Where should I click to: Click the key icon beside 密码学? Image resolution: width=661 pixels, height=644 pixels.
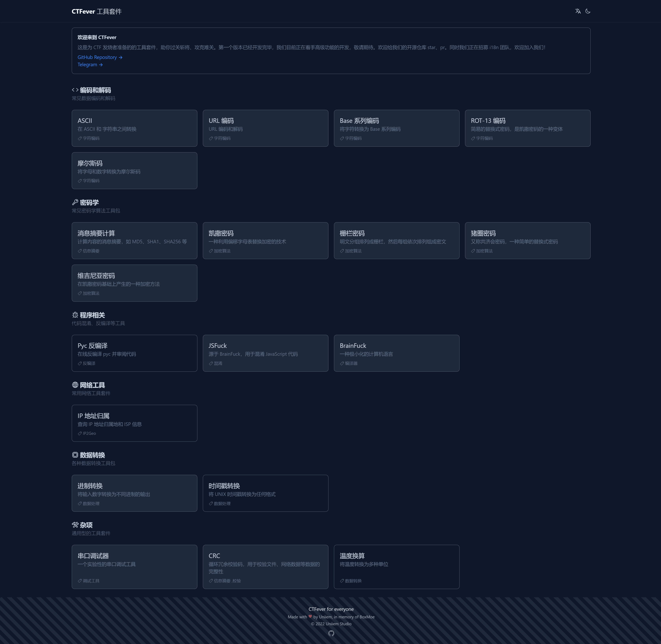[75, 202]
